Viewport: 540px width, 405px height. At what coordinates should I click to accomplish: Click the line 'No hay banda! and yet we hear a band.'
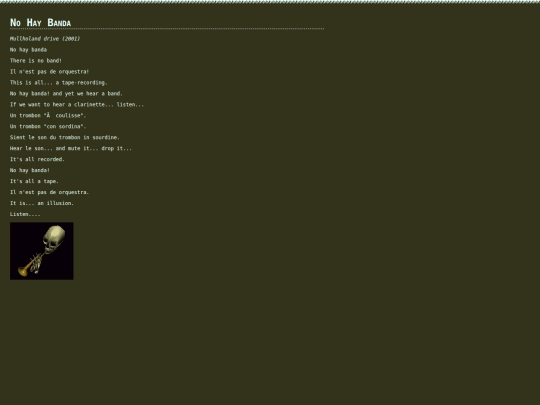[66, 94]
